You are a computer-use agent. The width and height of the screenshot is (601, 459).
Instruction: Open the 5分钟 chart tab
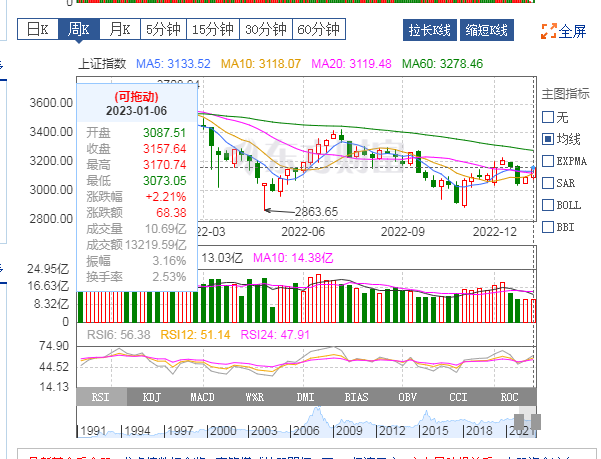[x=163, y=29]
